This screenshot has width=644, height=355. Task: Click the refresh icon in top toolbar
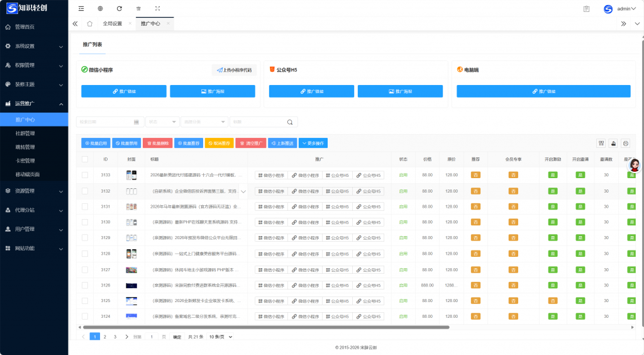(x=119, y=9)
